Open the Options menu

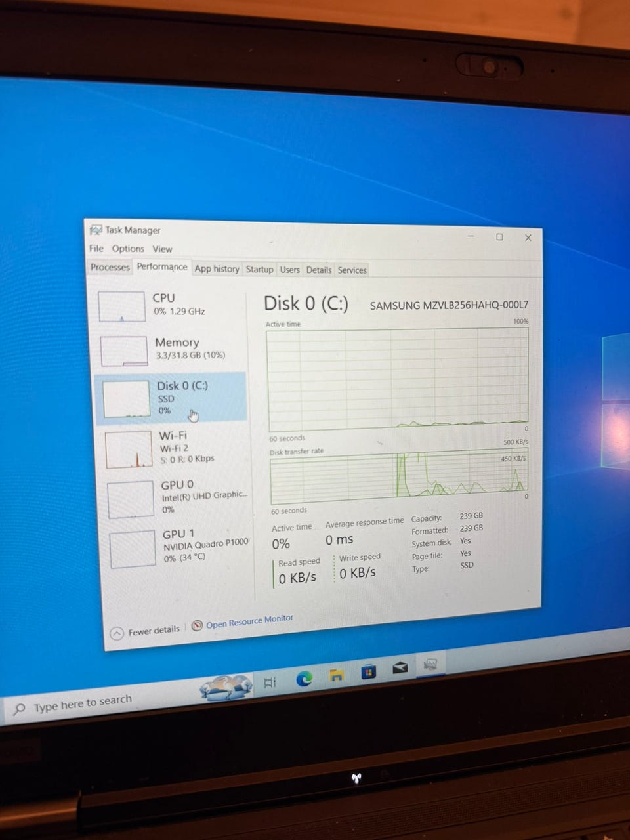[128, 249]
